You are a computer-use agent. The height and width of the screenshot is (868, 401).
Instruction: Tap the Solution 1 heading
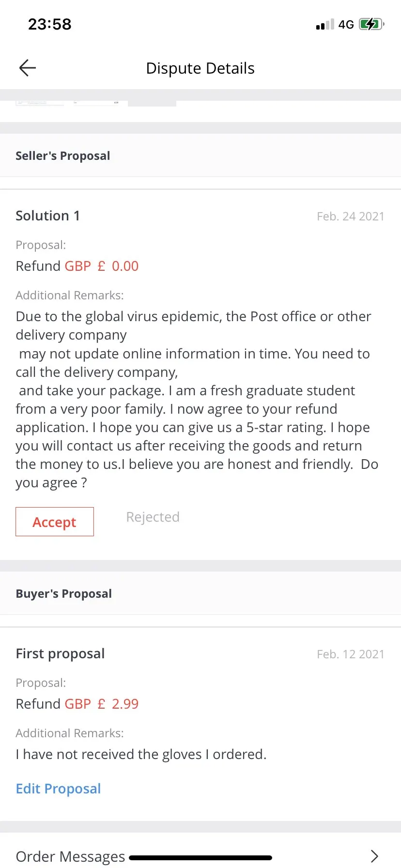(48, 216)
